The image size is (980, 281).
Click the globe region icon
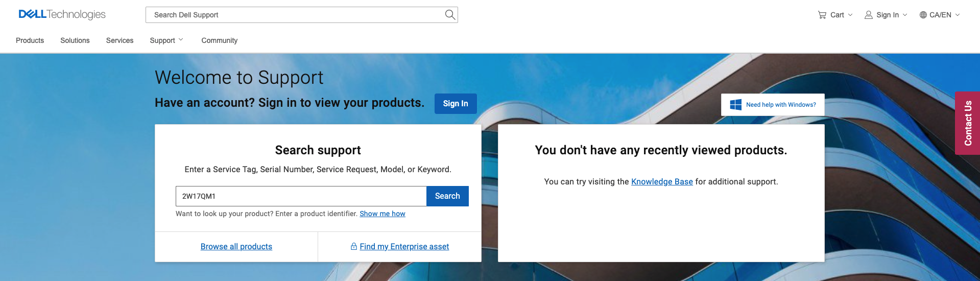click(923, 15)
